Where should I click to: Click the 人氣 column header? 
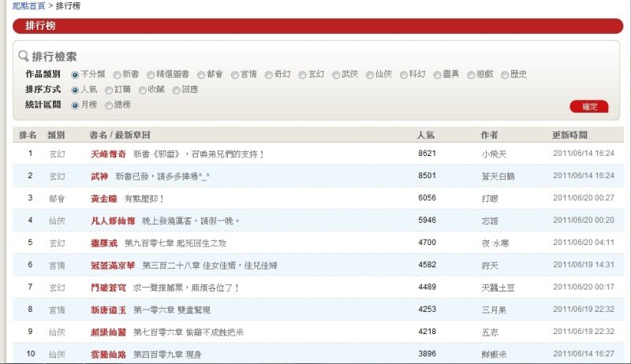(425, 135)
